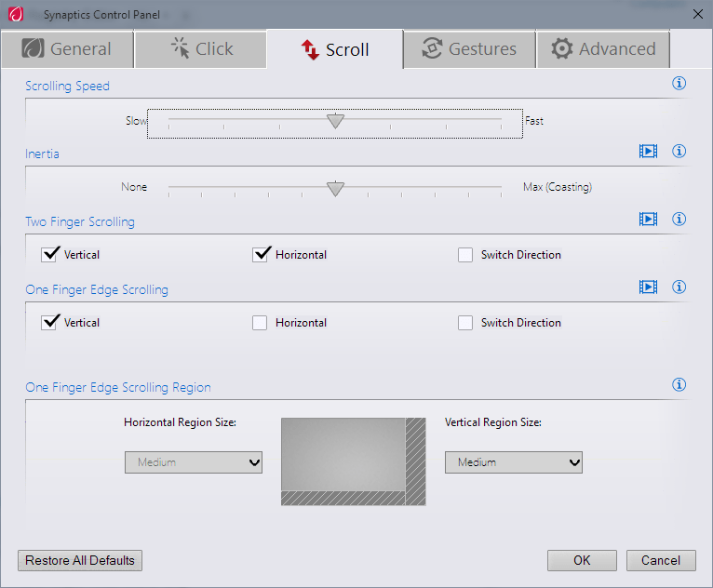Open info for Two Finger Scrolling

(679, 219)
